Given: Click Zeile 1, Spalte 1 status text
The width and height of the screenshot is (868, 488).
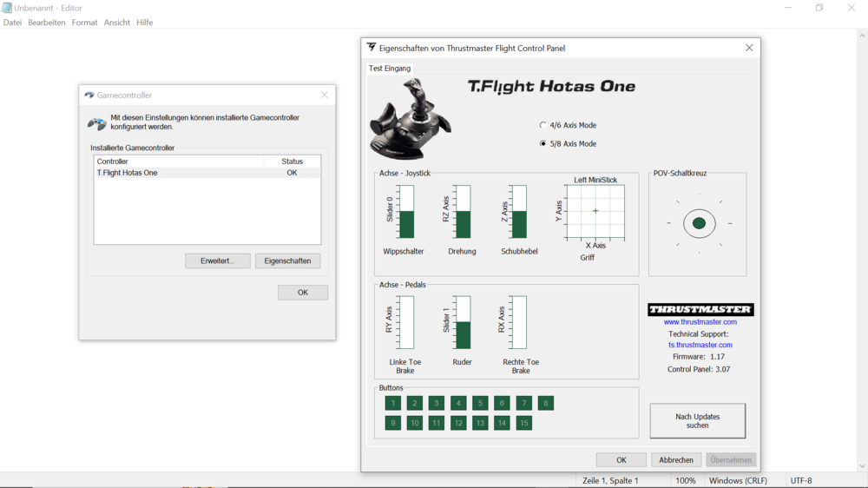Looking at the screenshot, I should click(x=610, y=481).
